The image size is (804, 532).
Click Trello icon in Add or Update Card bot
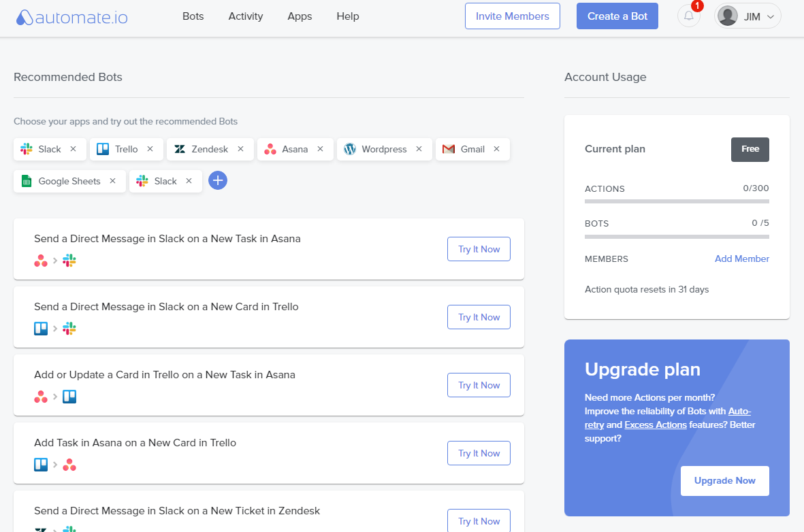(x=69, y=397)
